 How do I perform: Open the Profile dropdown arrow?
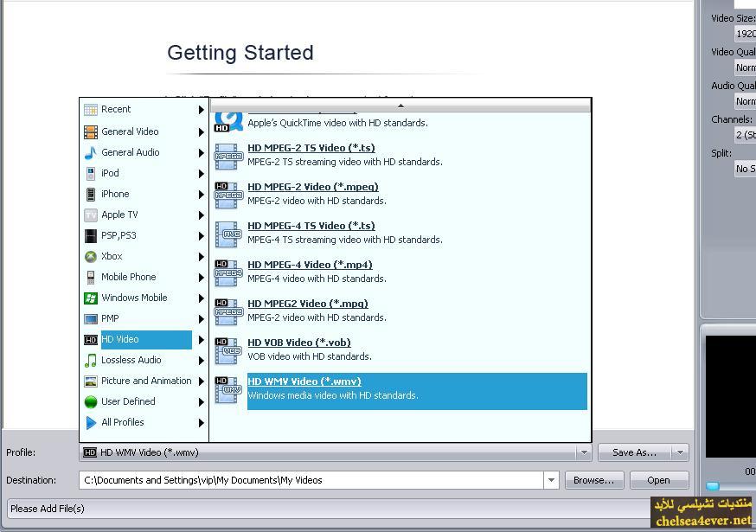tap(584, 452)
